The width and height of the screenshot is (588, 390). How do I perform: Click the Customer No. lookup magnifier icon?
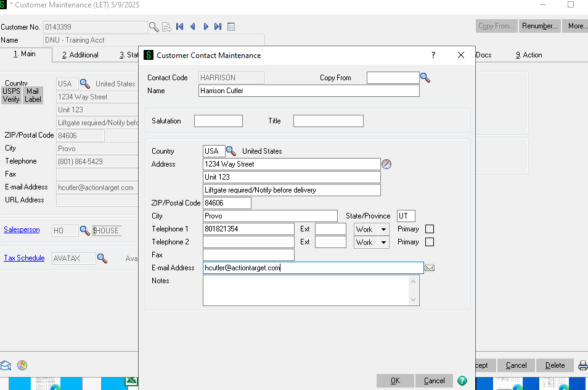pos(153,27)
